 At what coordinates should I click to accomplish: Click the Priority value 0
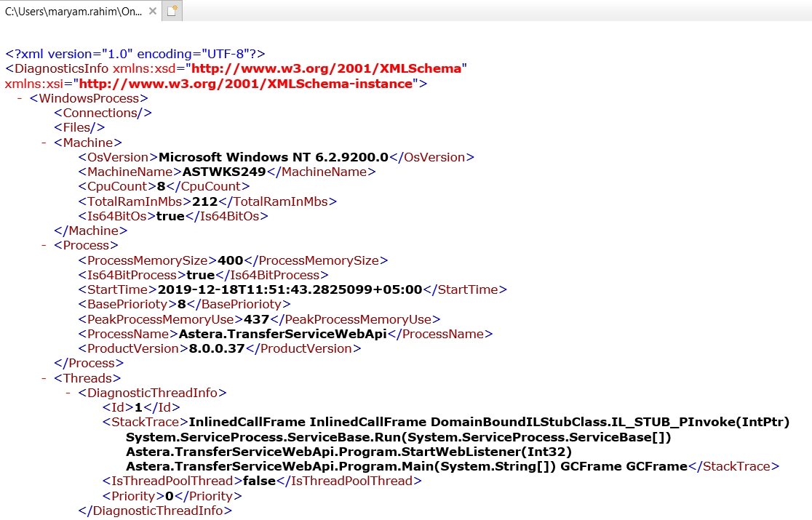tap(170, 496)
